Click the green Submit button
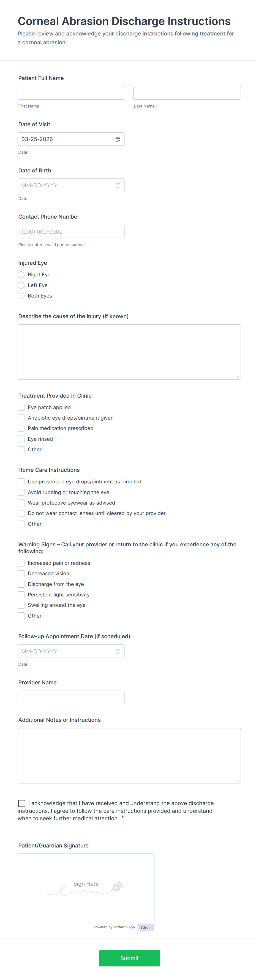Image resolution: width=256 pixels, height=980 pixels. pyautogui.click(x=130, y=958)
